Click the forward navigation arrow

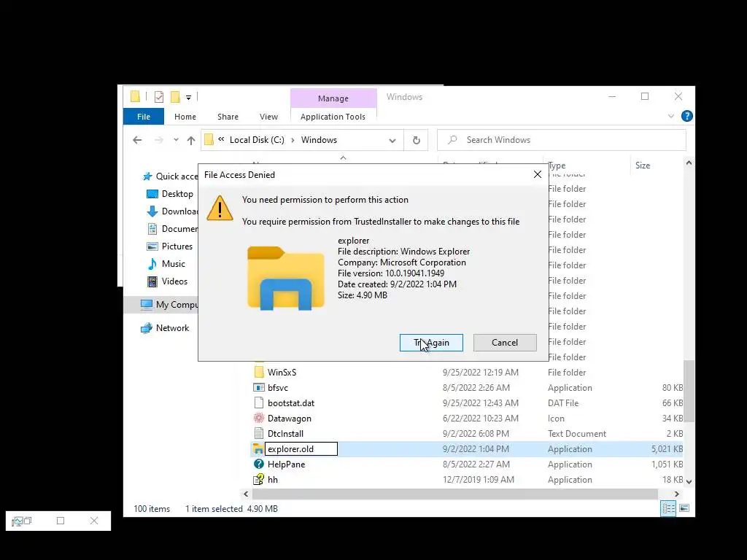[x=158, y=140]
